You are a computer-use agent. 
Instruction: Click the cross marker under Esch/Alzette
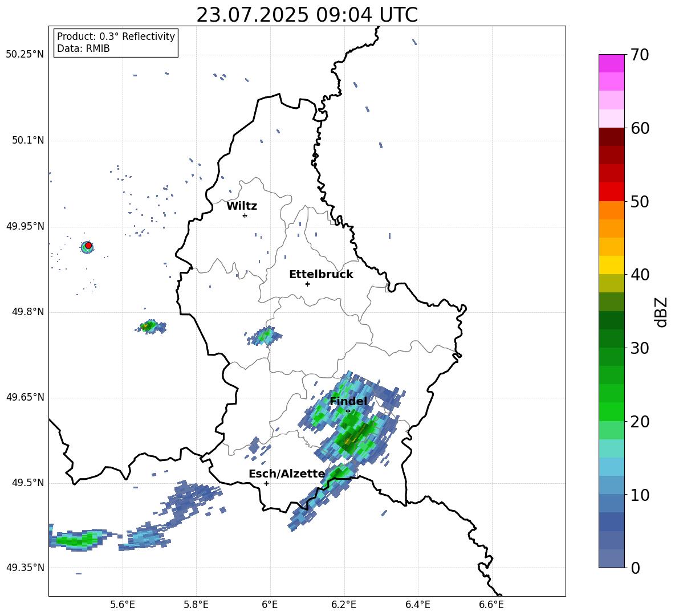pos(266,483)
